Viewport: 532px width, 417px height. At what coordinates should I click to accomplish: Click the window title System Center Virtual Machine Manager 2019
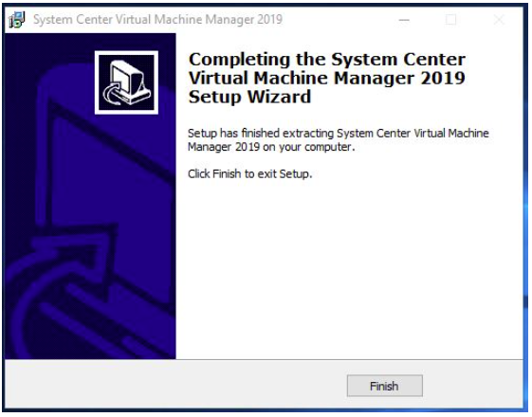click(157, 19)
